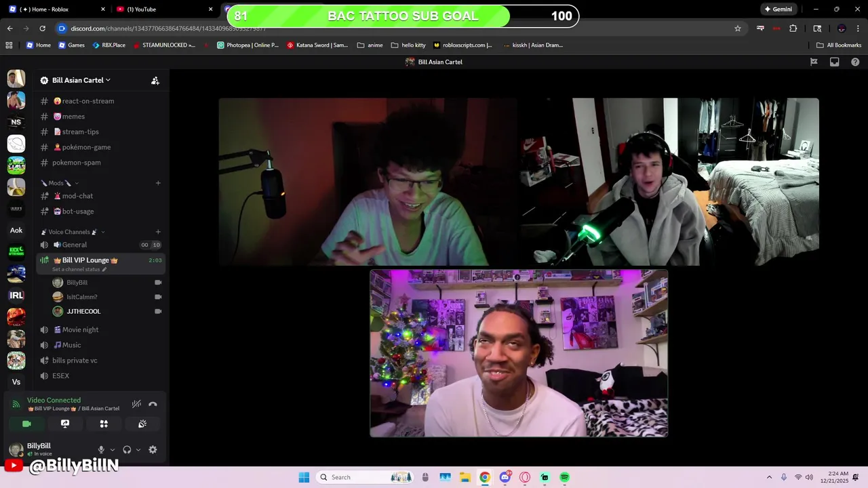Open the IRL server icon
Screen dimensions: 868x488
point(16,296)
